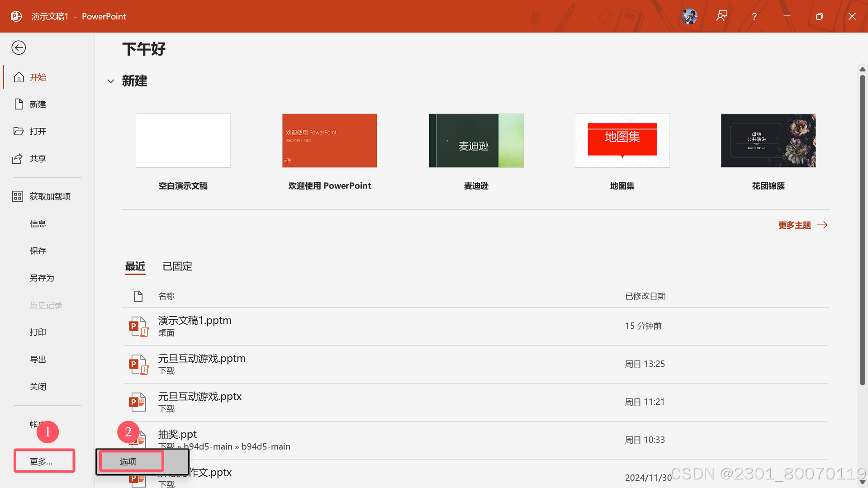
Task: Open the 打开 sidebar item
Action: coord(47,132)
